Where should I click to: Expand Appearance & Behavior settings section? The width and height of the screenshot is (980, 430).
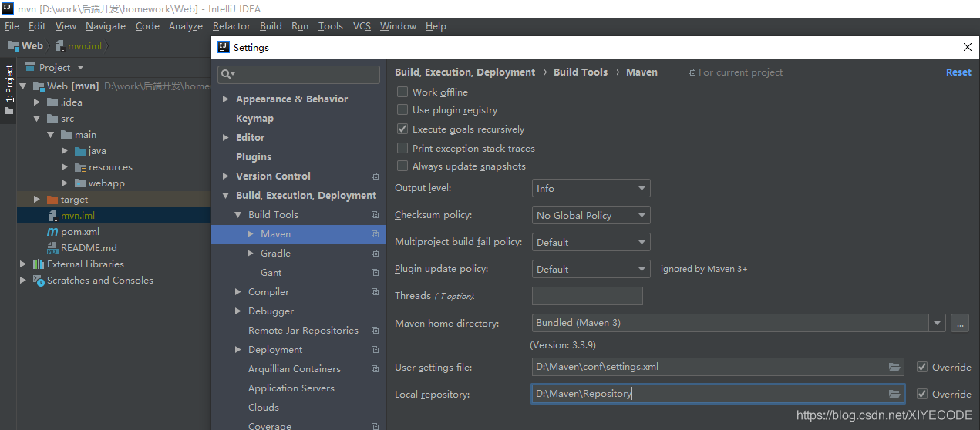226,99
